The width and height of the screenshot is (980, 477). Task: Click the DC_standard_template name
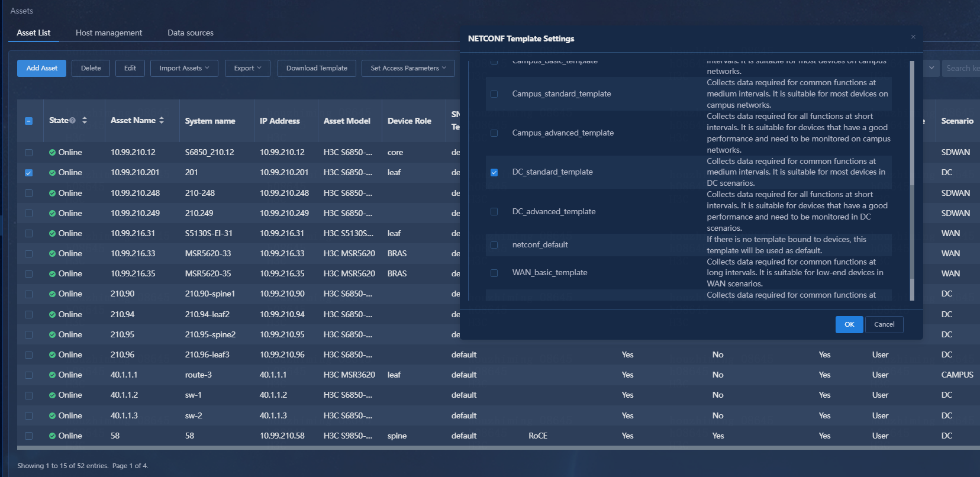coord(553,172)
